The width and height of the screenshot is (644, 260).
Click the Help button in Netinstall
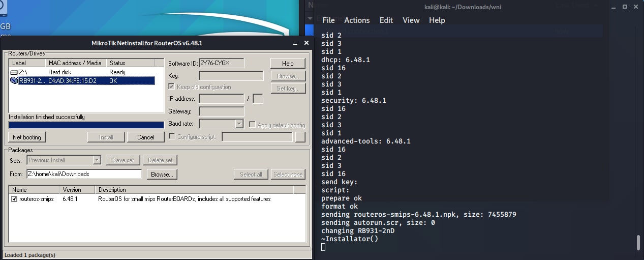(x=288, y=64)
